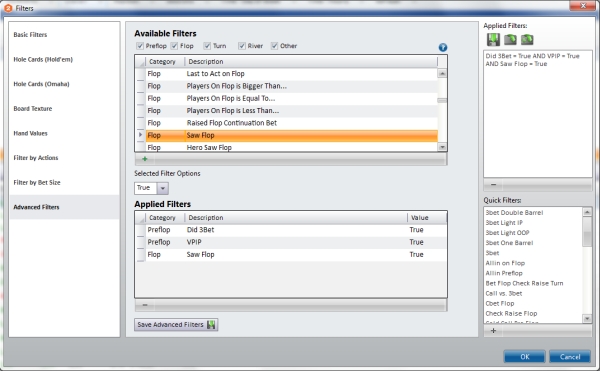Image resolution: width=600 pixels, height=371 pixels.
Task: Click the Quick Filters scrollbar thumb
Action: point(587,232)
